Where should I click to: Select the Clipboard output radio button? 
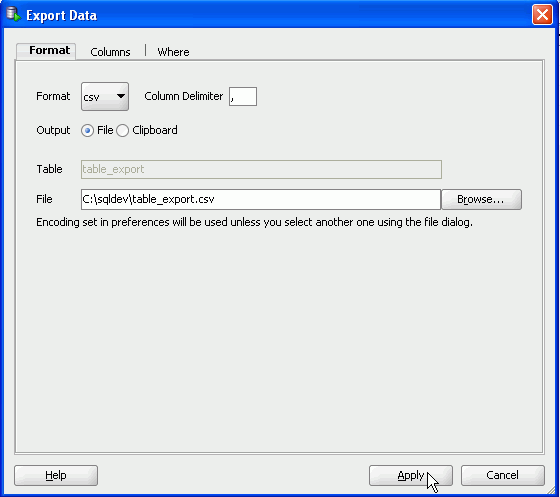[x=122, y=130]
